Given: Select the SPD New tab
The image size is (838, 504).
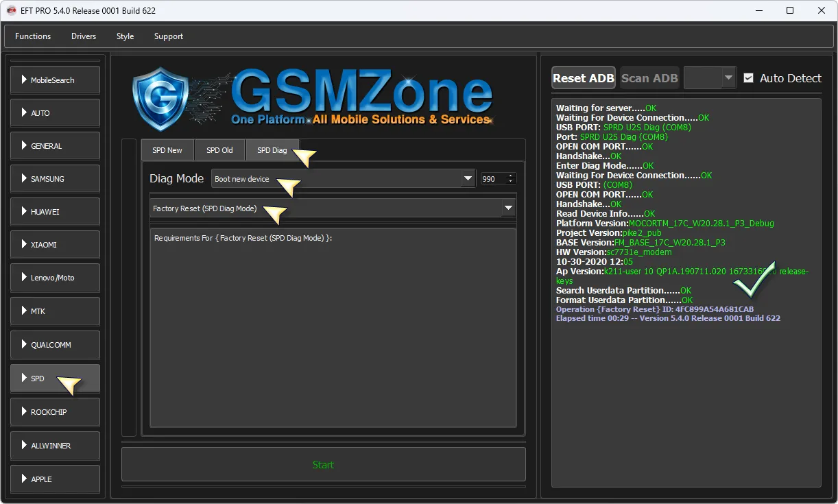Looking at the screenshot, I should click(x=167, y=150).
